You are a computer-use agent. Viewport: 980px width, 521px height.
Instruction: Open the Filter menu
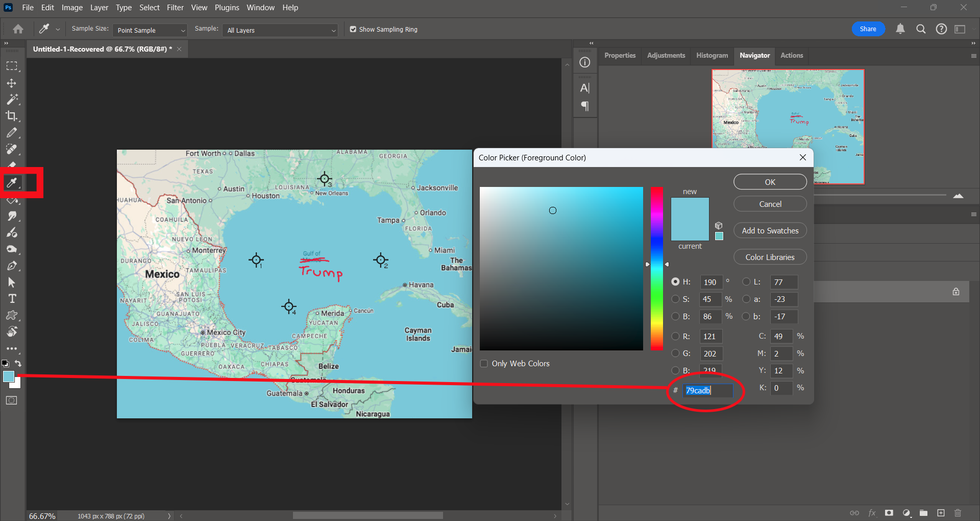[175, 7]
